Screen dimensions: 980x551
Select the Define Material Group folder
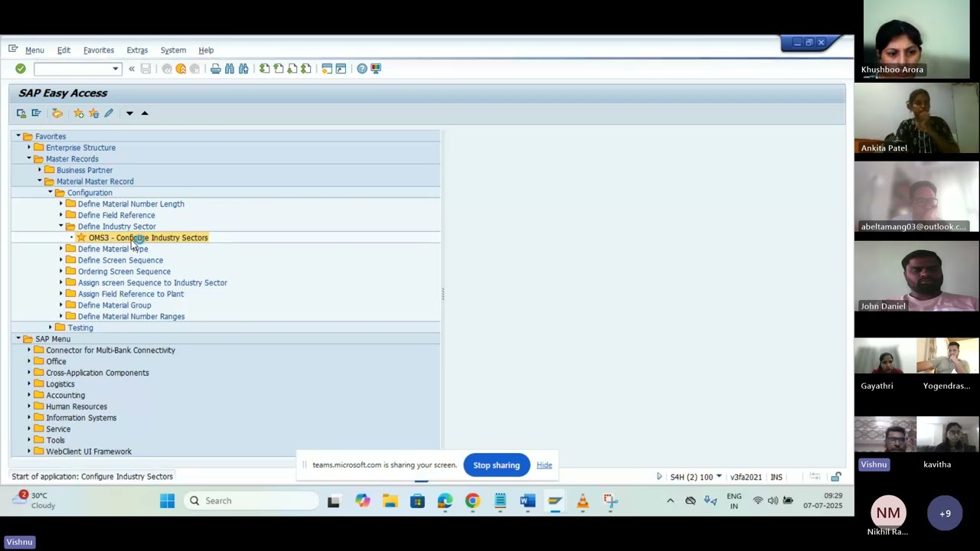(x=114, y=305)
